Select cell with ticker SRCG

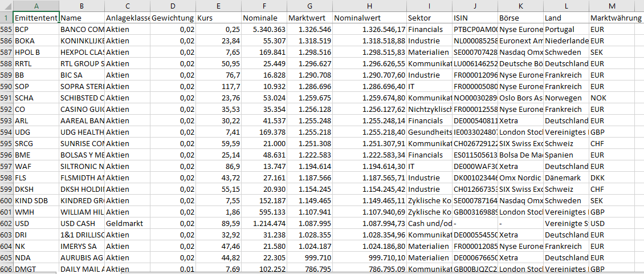point(36,144)
